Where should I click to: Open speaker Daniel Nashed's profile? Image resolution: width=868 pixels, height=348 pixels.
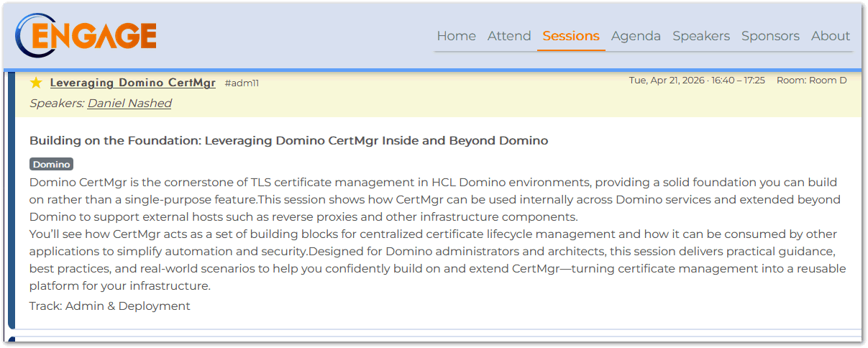[129, 104]
